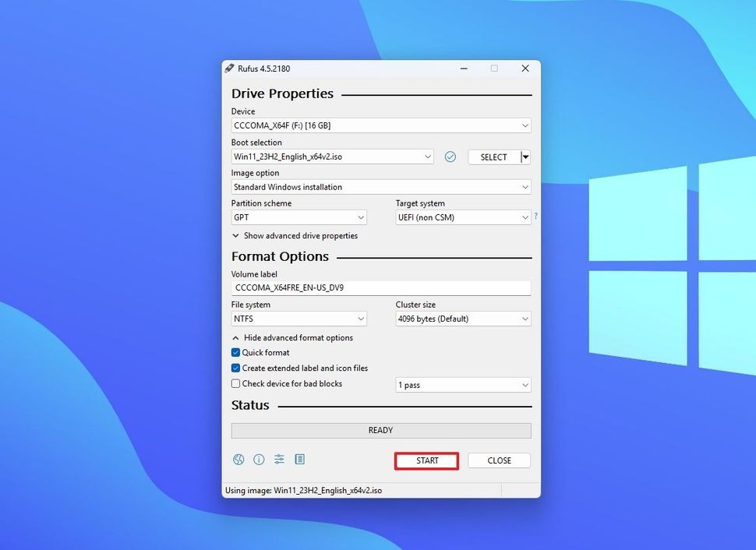Open the log viewer icon

click(x=299, y=460)
